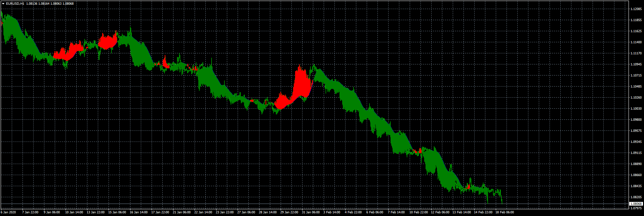644x216 pixels.
Task: Click time axis label 4 Feb 22:00
Action: pos(353,212)
